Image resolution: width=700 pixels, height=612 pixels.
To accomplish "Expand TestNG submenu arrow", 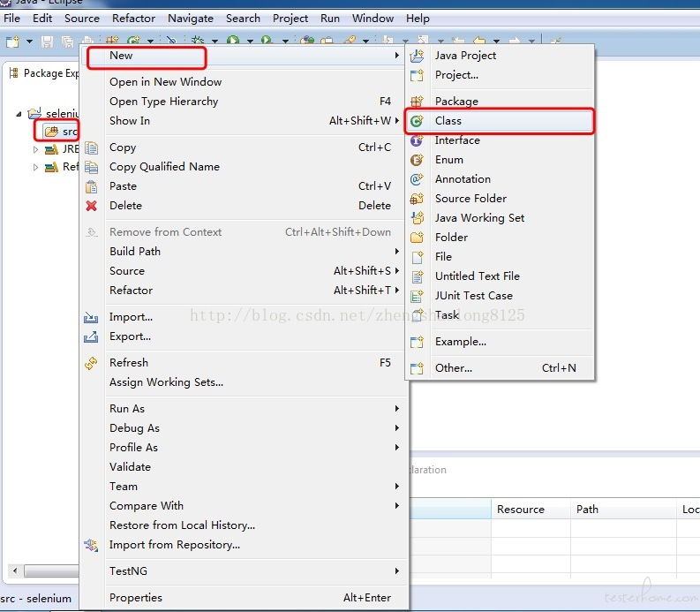I will point(397,570).
